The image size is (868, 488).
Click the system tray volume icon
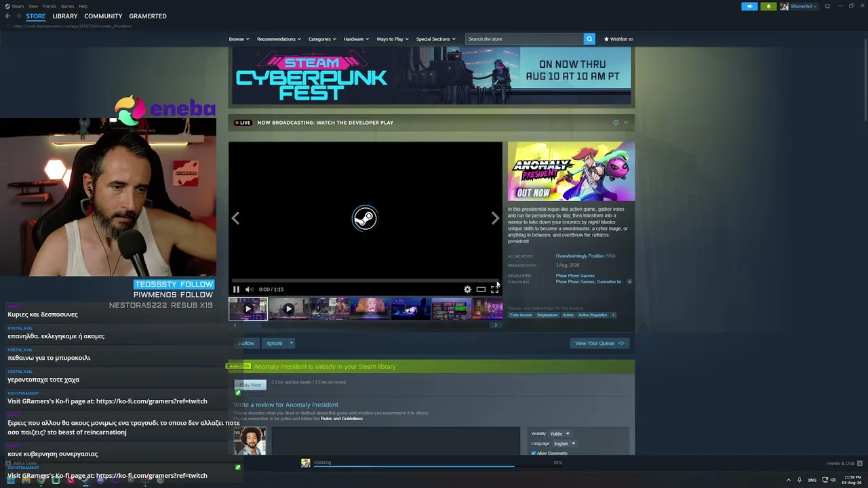[x=833, y=480]
